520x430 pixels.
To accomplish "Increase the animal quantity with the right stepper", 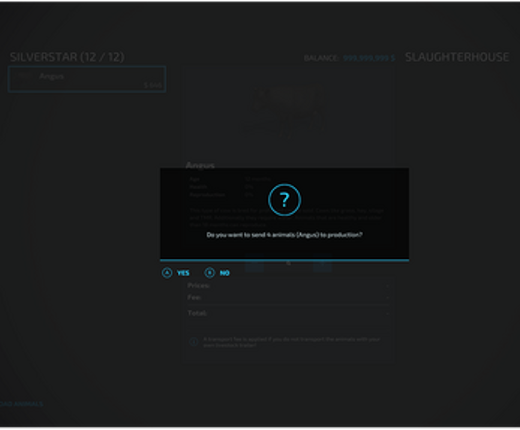I will [322, 263].
